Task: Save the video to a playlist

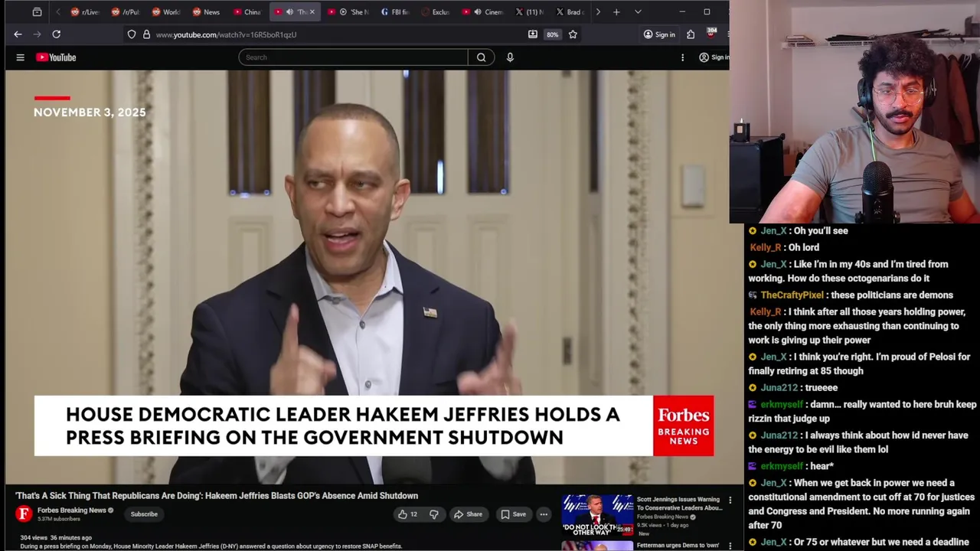Action: 514,514
